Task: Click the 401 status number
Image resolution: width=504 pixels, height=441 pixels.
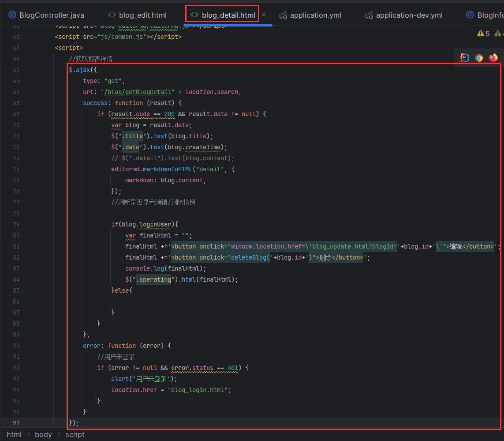Action: (x=233, y=368)
